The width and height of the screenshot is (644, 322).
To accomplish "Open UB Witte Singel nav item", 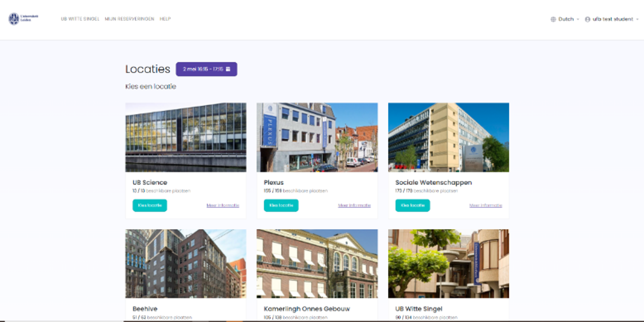I will click(x=80, y=19).
